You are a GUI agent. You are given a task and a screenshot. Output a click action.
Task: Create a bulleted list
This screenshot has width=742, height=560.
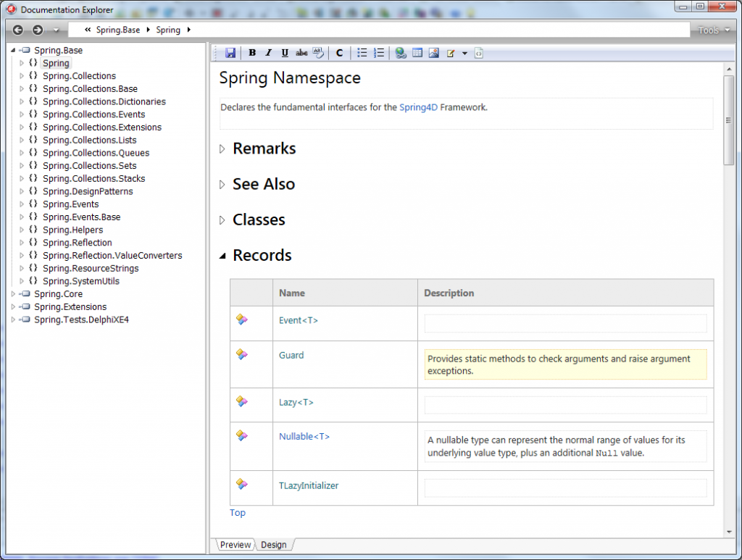point(362,52)
